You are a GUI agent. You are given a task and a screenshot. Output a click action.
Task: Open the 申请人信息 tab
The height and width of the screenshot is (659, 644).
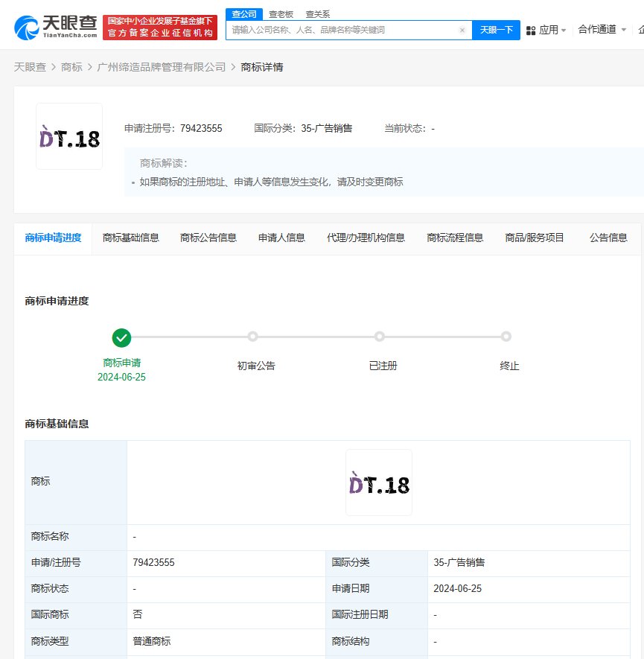click(281, 238)
